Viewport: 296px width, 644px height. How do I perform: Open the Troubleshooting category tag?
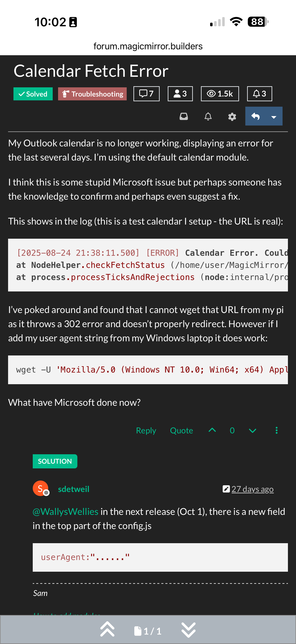[92, 94]
